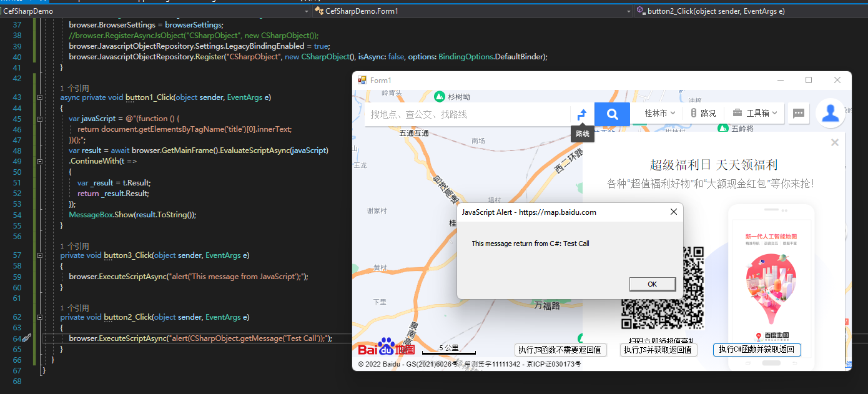The width and height of the screenshot is (868, 394).
Task: Expand the 工具箱 toolbox dropdown
Action: pyautogui.click(x=755, y=113)
